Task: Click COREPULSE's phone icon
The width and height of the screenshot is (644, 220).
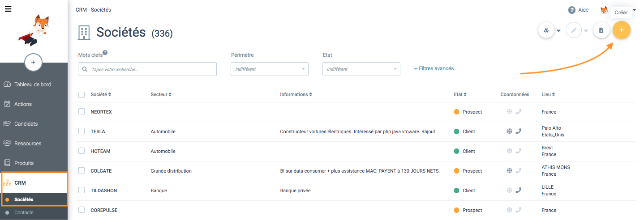Action: coord(519,210)
